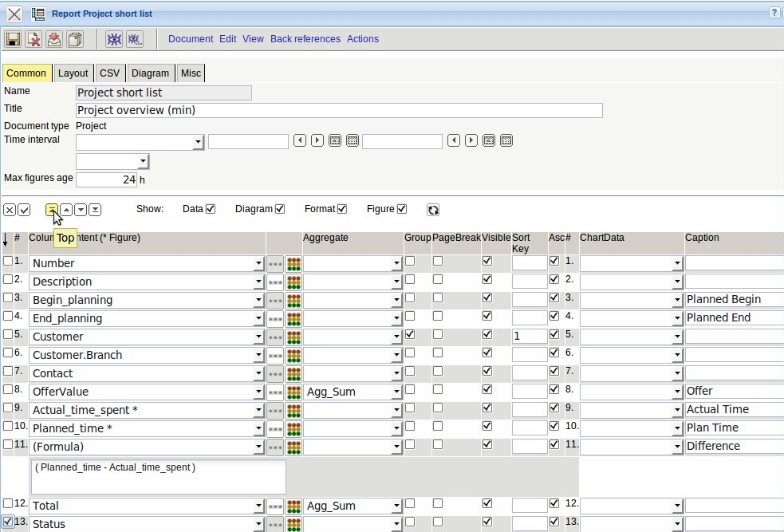Open the Time interval dropdown
Screen dimensions: 784x532
(x=198, y=142)
